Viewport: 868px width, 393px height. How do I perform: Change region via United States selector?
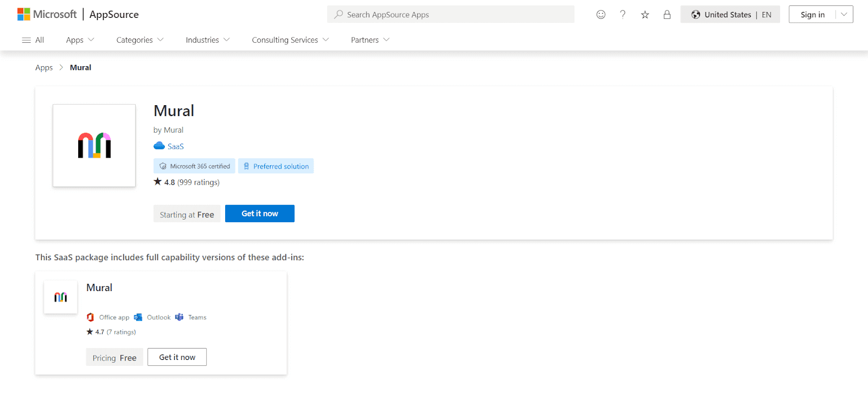coord(730,15)
